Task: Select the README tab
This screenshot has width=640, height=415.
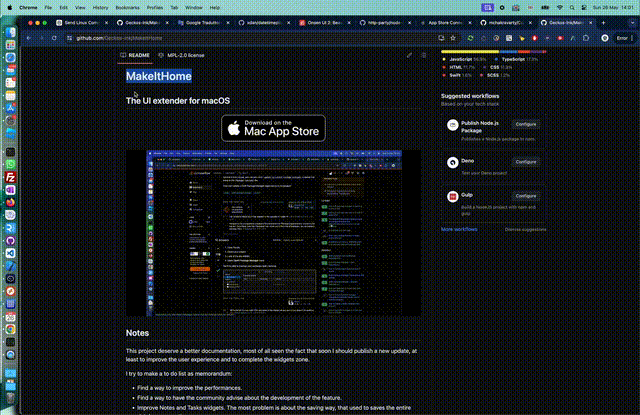Action: tap(138, 55)
